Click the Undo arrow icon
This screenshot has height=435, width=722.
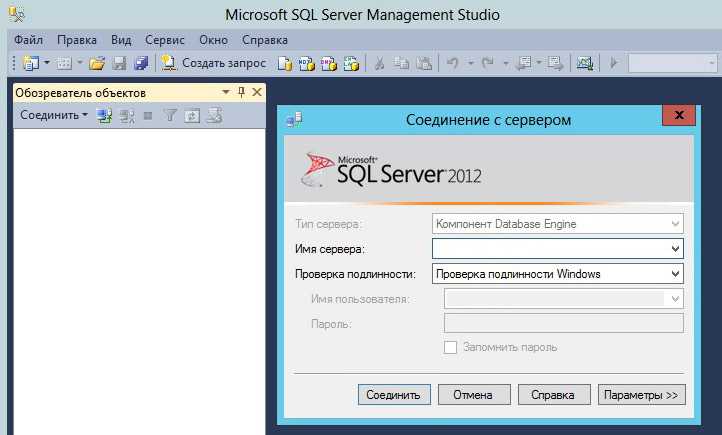pos(453,63)
